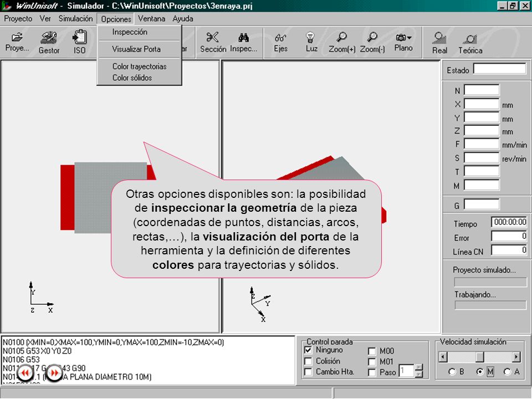This screenshot has height=399, width=532.
Task: Launch the Gestor tool
Action: coord(49,42)
